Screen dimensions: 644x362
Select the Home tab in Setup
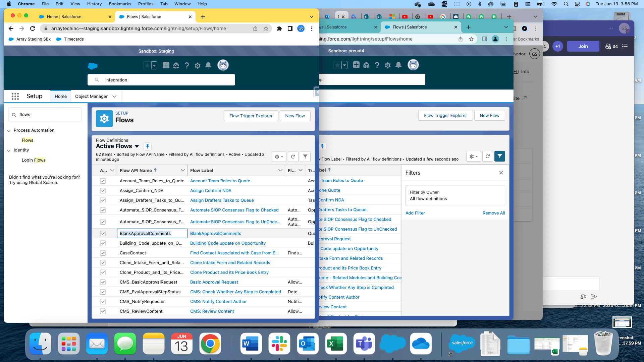click(61, 97)
